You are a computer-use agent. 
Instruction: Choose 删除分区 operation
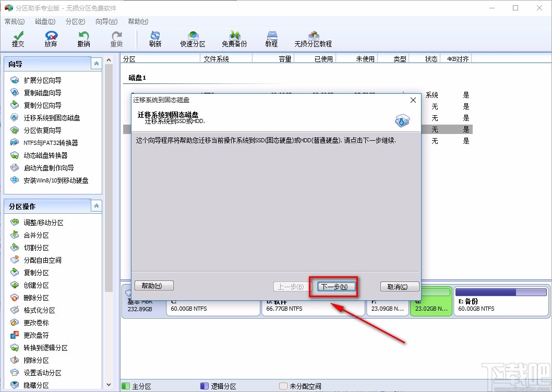30,298
